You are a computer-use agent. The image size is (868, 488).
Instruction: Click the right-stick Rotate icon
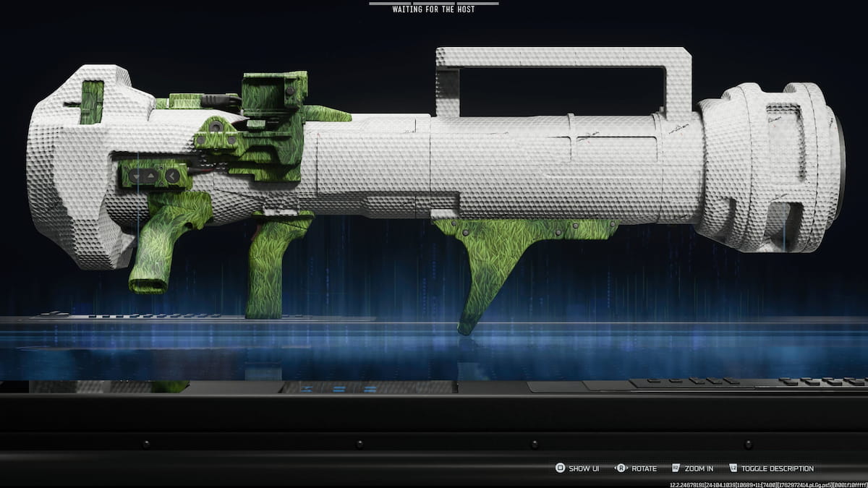tap(621, 468)
